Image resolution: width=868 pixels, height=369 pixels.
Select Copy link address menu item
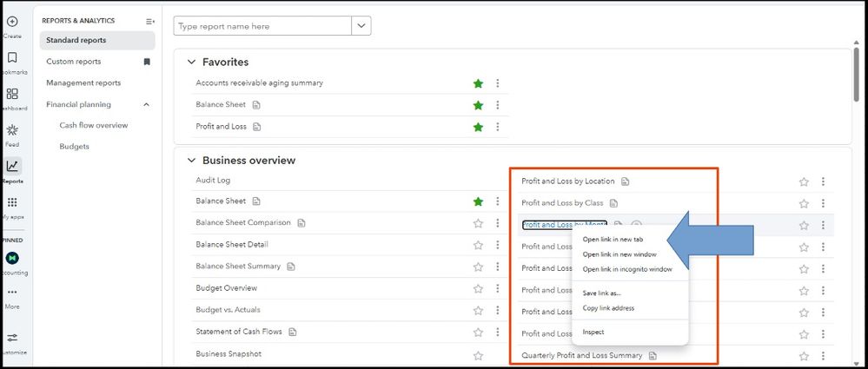tap(608, 308)
